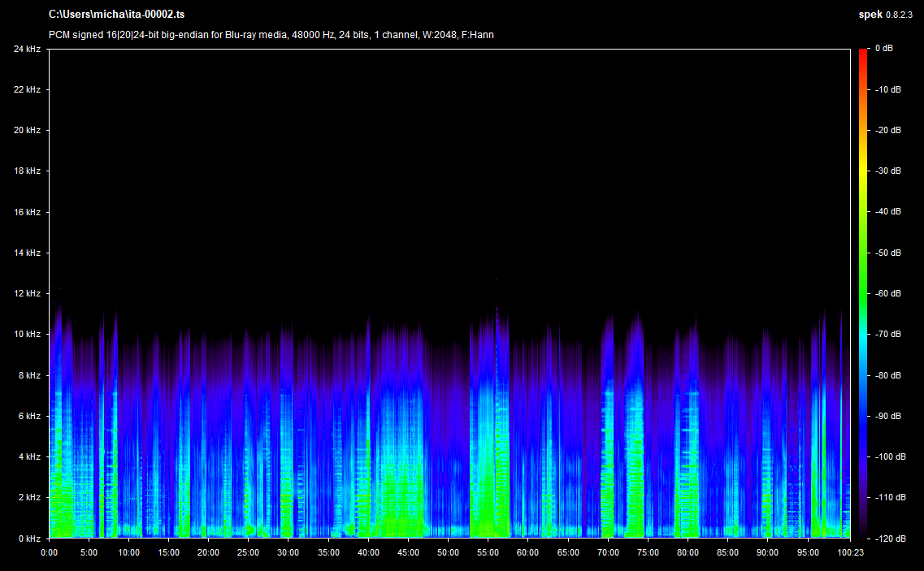Pick the 75:00 time axis marker
924x571 pixels.
point(648,552)
